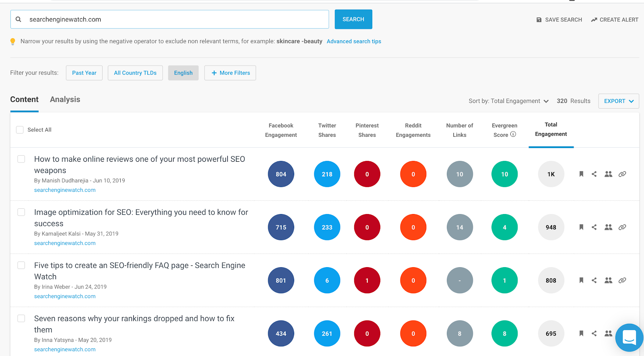Expand More Filters
Image resolution: width=644 pixels, height=356 pixels.
click(230, 73)
